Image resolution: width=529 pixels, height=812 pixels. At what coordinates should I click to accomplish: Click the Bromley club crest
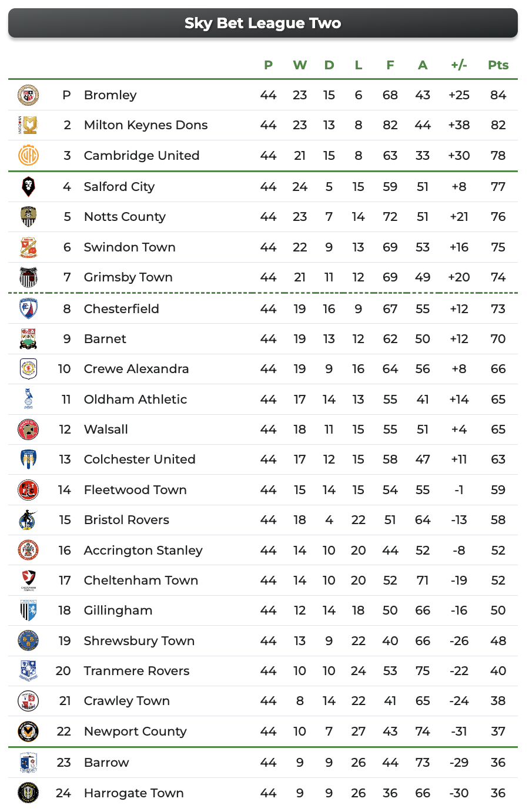[28, 95]
